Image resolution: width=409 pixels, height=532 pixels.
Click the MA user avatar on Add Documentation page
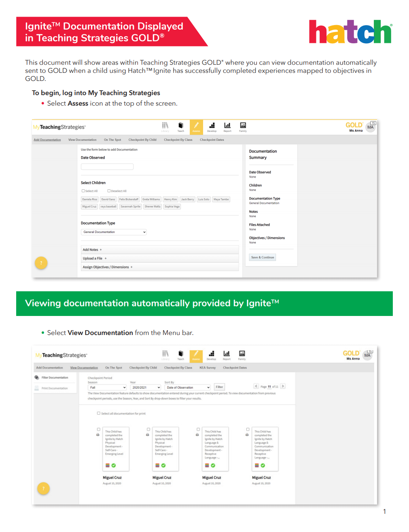point(371,127)
